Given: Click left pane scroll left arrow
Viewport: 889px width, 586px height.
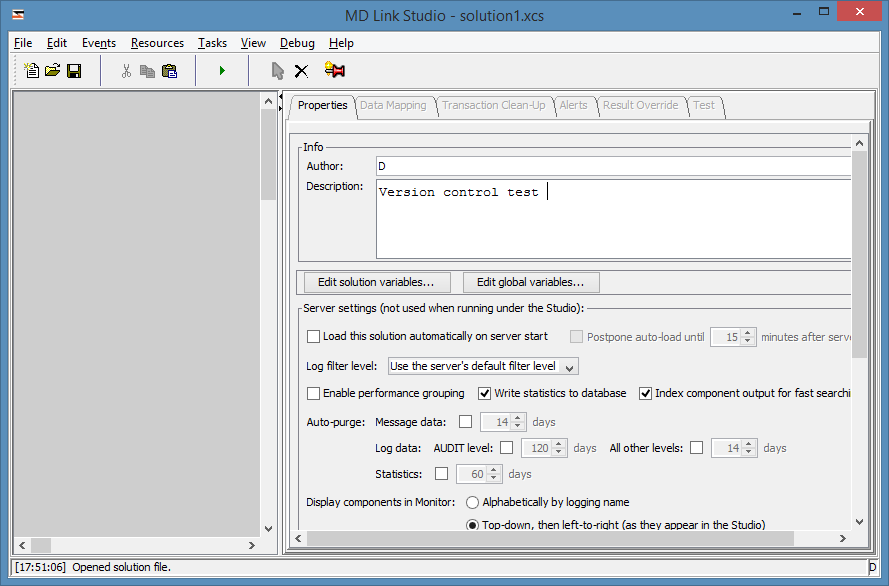Looking at the screenshot, I should coord(22,545).
